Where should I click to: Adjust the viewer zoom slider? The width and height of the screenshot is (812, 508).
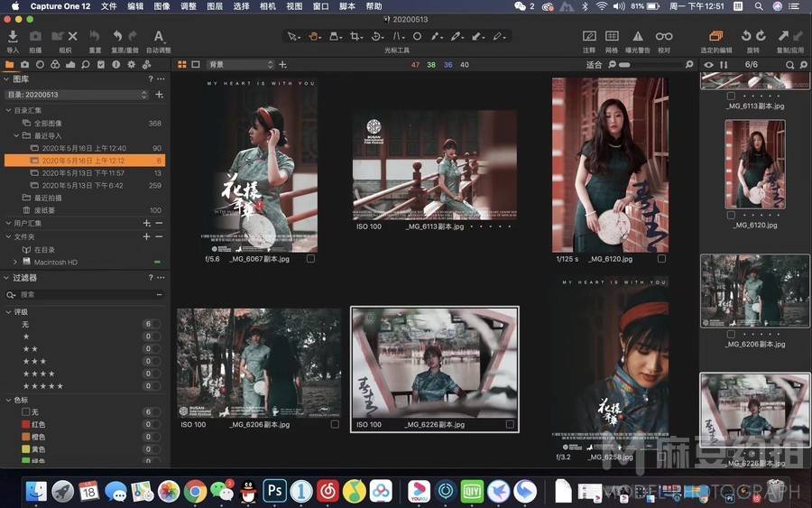651,65
